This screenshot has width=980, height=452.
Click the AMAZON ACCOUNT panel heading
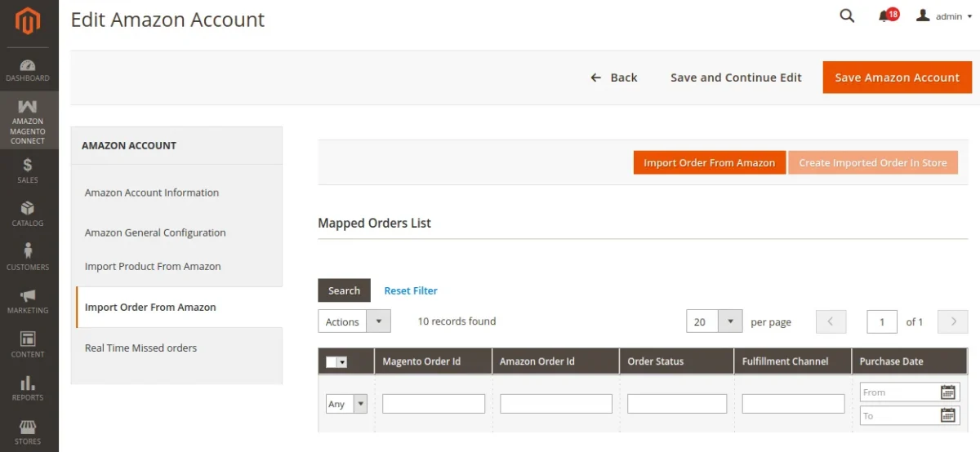coord(129,145)
